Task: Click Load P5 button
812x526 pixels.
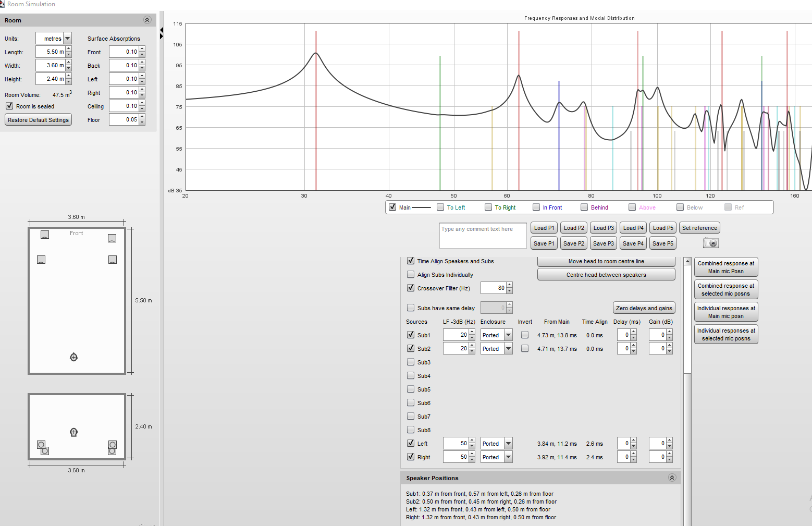Action: tap(663, 228)
